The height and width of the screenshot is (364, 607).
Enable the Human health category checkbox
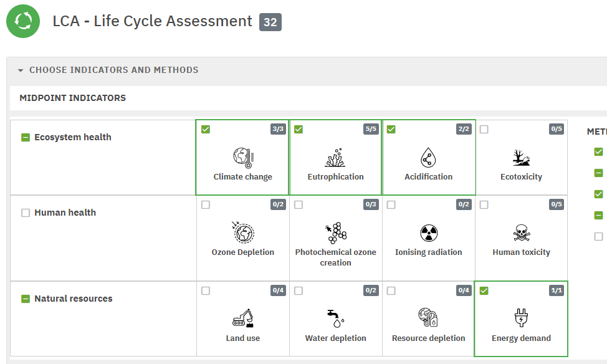[x=26, y=213]
